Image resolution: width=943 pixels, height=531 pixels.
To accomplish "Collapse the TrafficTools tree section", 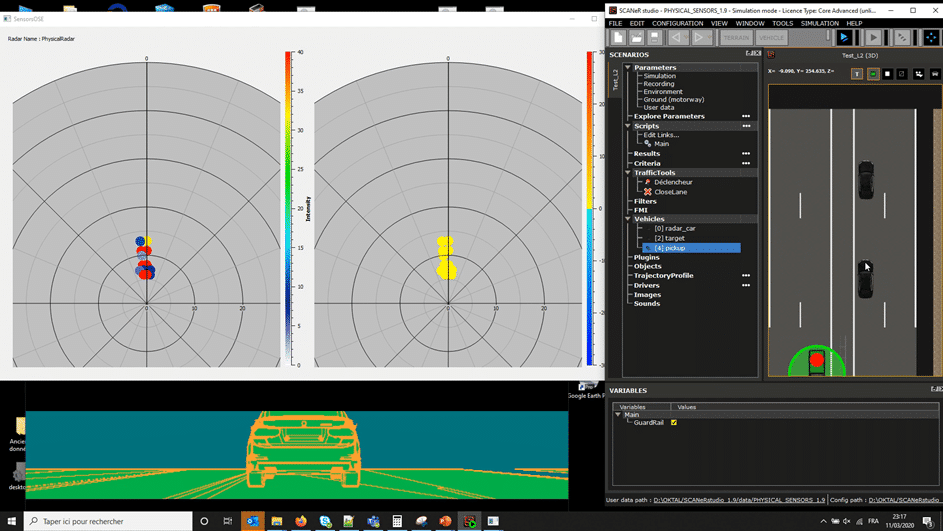I will point(628,173).
